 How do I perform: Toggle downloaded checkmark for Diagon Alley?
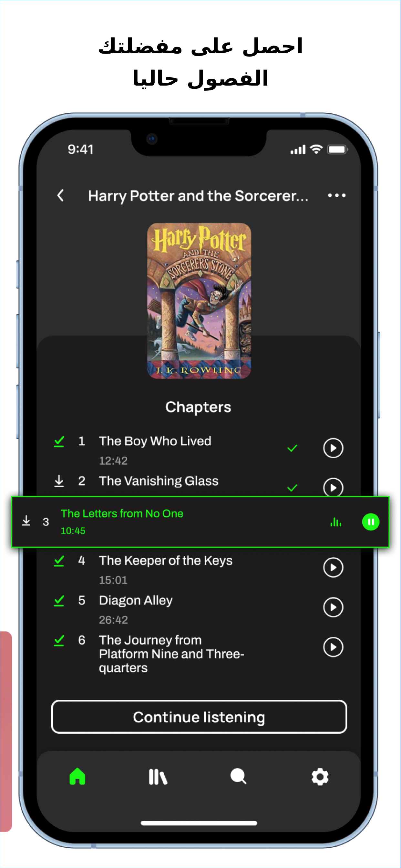(59, 600)
